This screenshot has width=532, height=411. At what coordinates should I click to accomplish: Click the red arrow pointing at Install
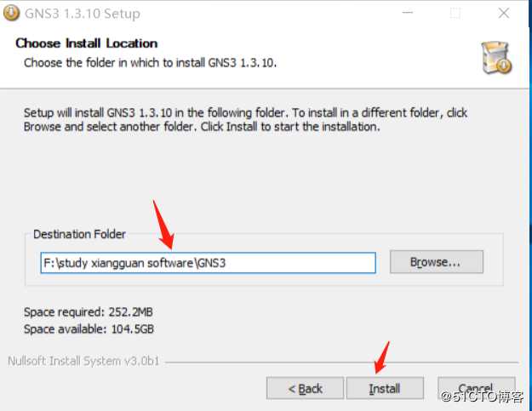tap(380, 357)
